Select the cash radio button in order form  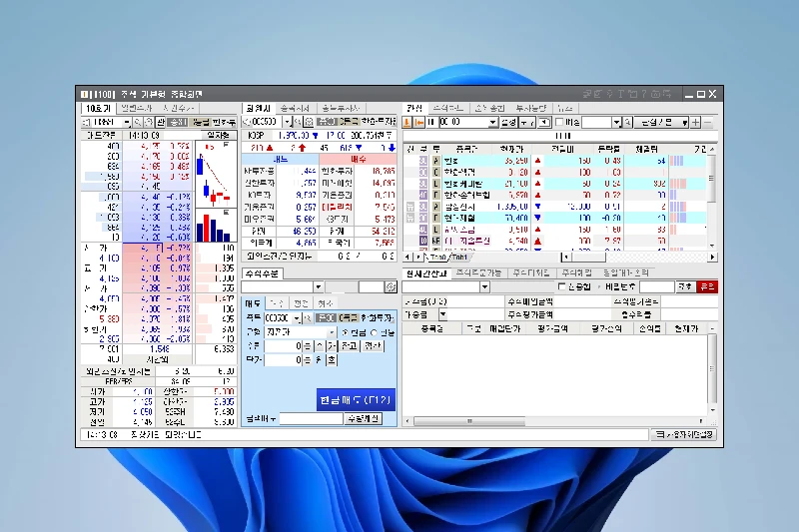pos(345,332)
